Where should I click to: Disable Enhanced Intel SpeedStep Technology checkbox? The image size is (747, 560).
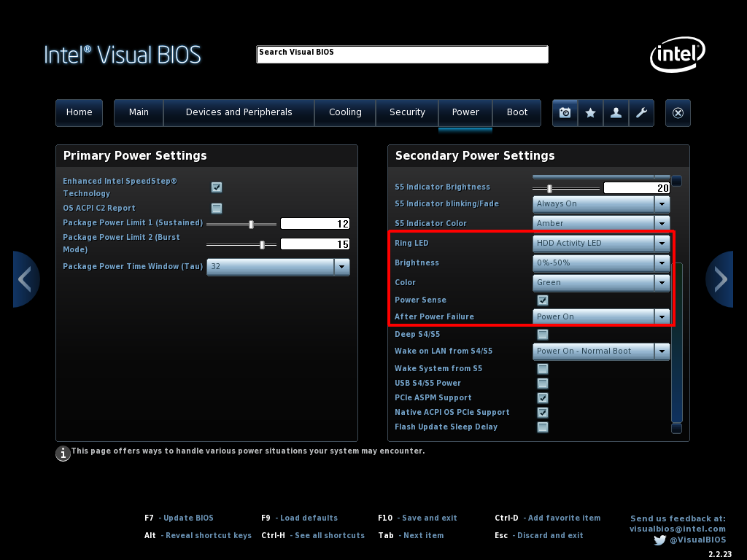pyautogui.click(x=217, y=187)
